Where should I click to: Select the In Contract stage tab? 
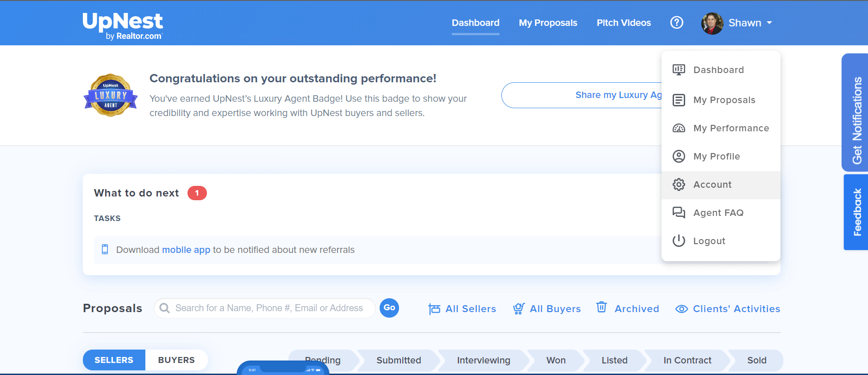687,360
